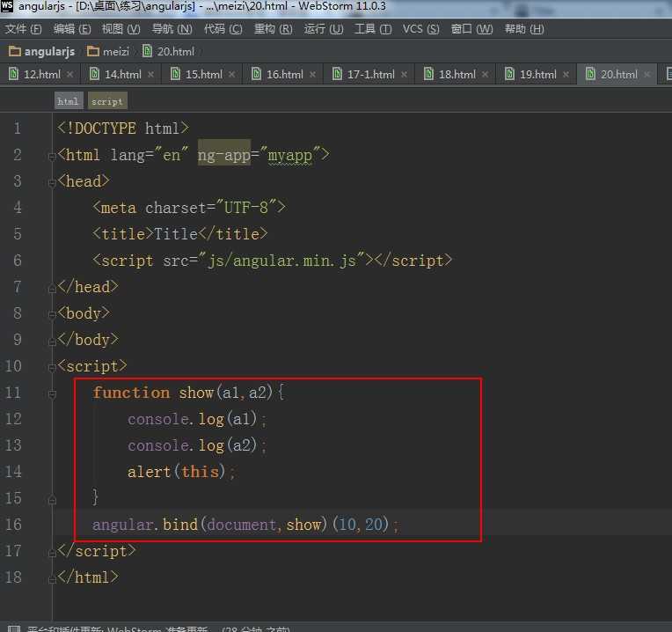Click angularjs folder icon in breadcrumb
Image resolution: width=672 pixels, height=632 pixels.
15,51
